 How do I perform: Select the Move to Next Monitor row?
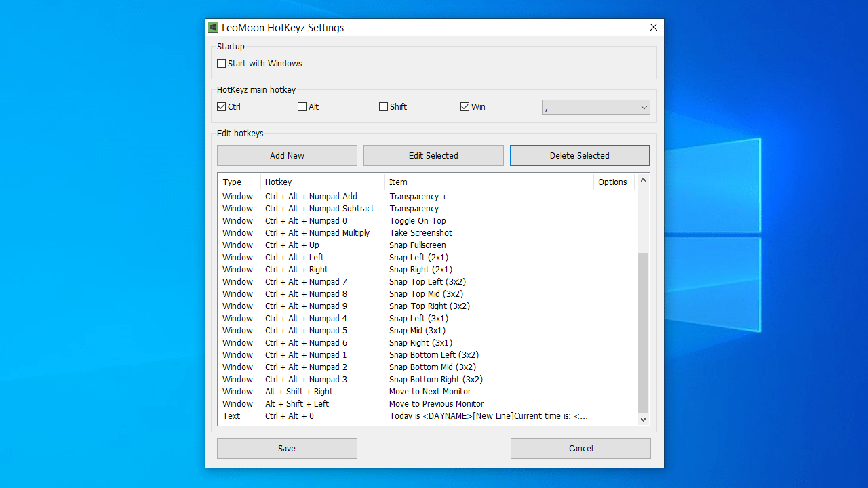pyautogui.click(x=428, y=392)
